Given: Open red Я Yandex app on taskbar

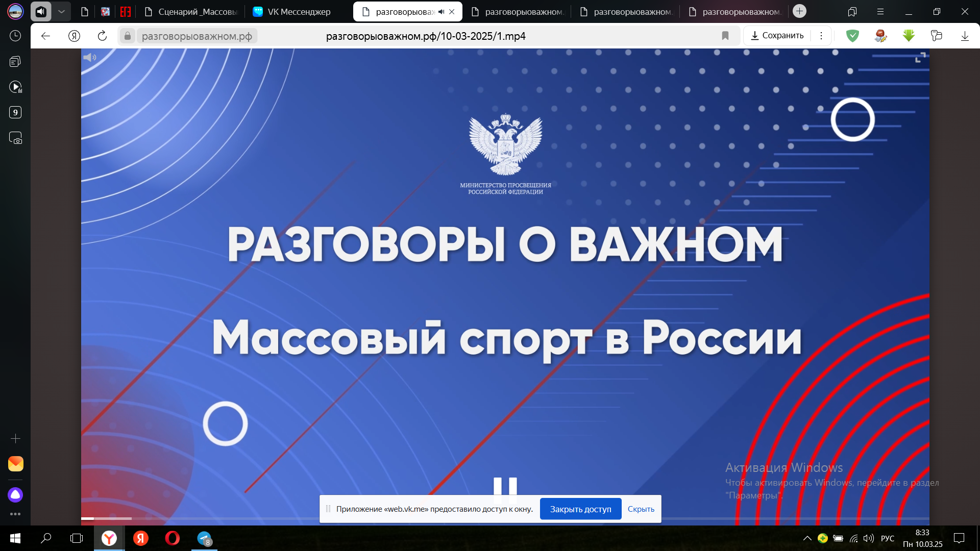Looking at the screenshot, I should [141, 538].
